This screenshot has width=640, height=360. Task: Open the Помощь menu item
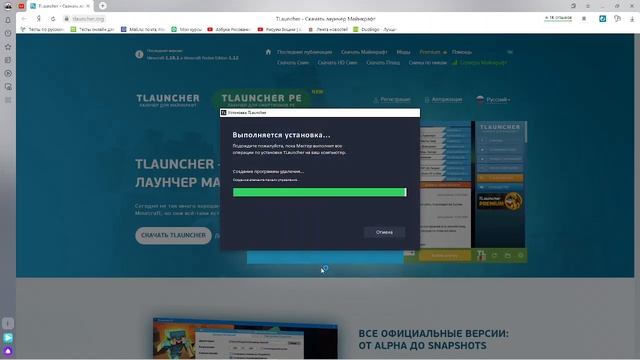click(462, 52)
